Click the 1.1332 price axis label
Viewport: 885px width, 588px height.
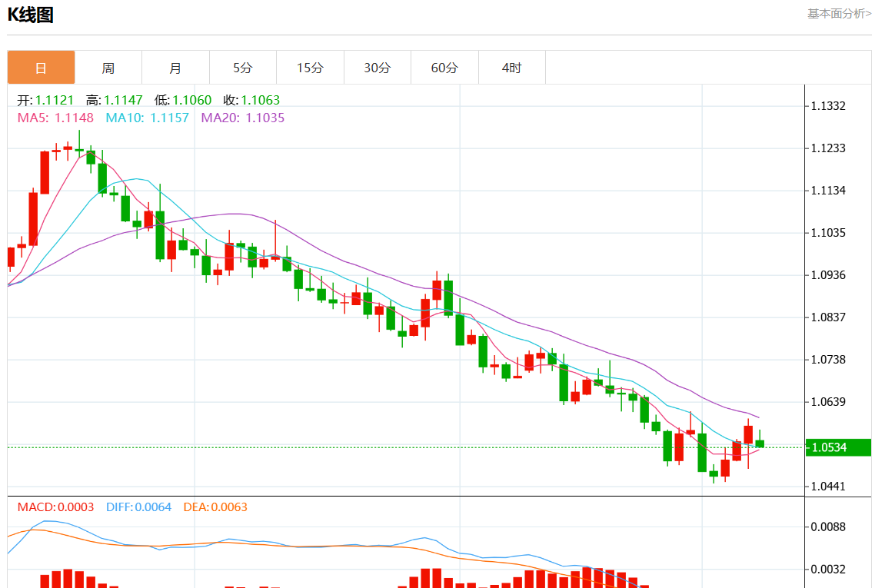click(828, 106)
